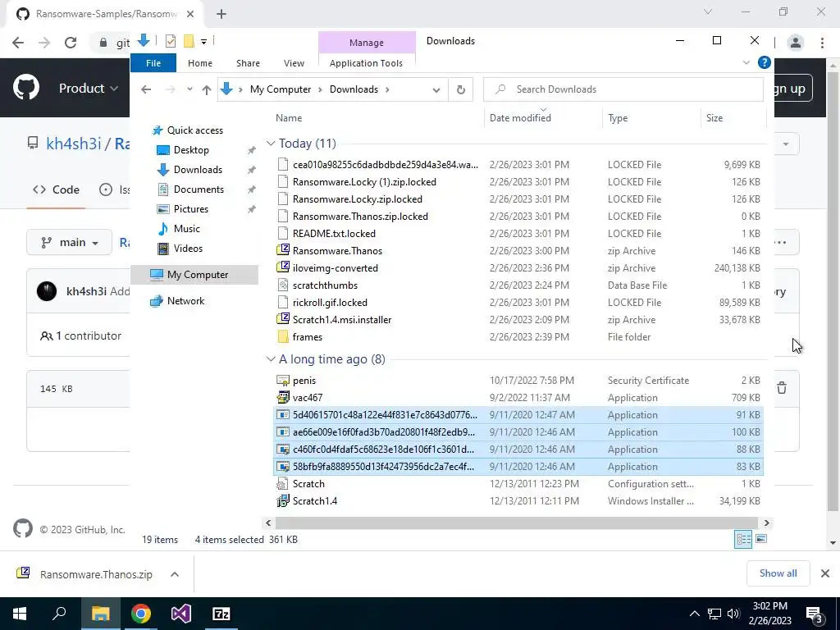The width and height of the screenshot is (840, 630).
Task: Select Documents in navigation pane
Action: click(x=199, y=189)
